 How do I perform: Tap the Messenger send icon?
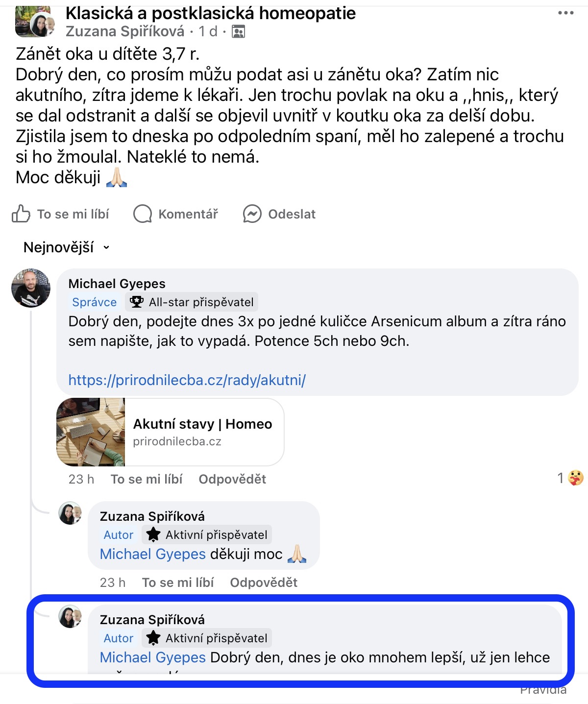[x=252, y=214]
